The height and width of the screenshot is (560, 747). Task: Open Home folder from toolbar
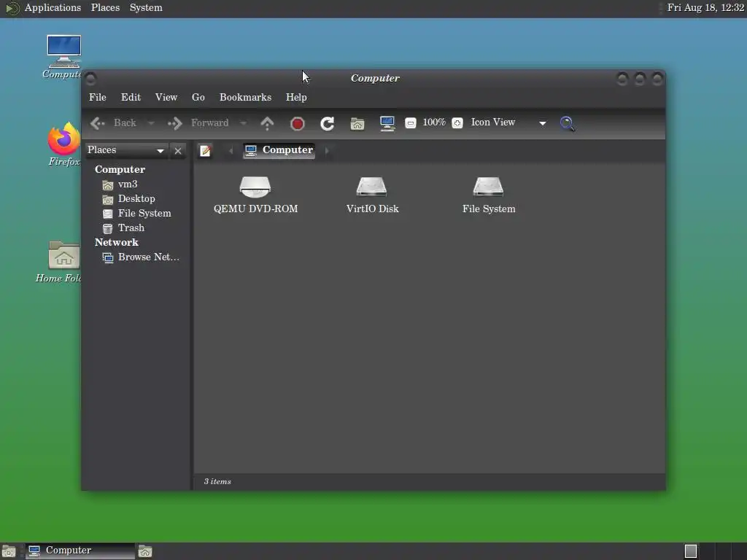click(x=357, y=124)
